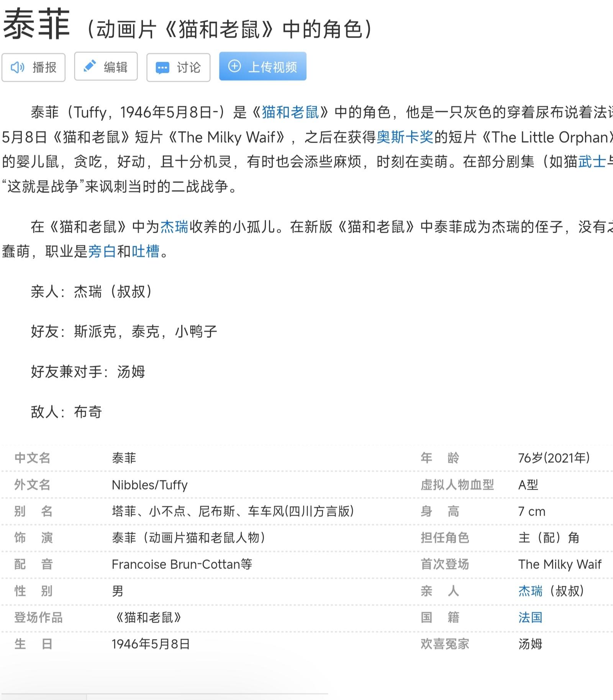Viewport: 613px width, 700px height.
Task: Open the 杰瑞 link in 亲人 table row
Action: point(530,591)
